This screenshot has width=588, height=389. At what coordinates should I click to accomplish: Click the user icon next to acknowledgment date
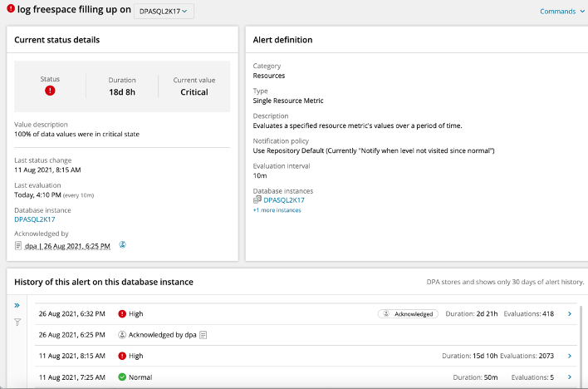tap(122, 245)
